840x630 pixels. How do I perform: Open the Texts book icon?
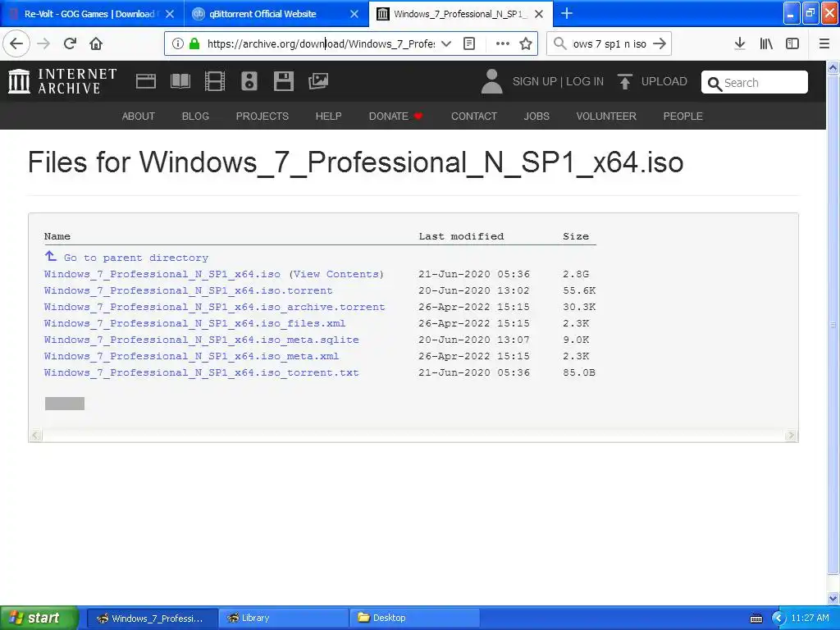[180, 81]
